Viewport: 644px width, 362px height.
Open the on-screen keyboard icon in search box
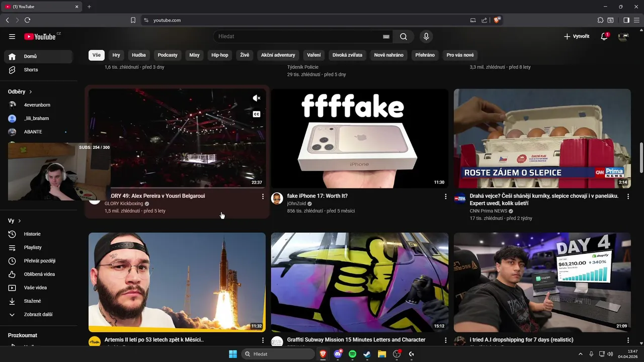(x=386, y=37)
